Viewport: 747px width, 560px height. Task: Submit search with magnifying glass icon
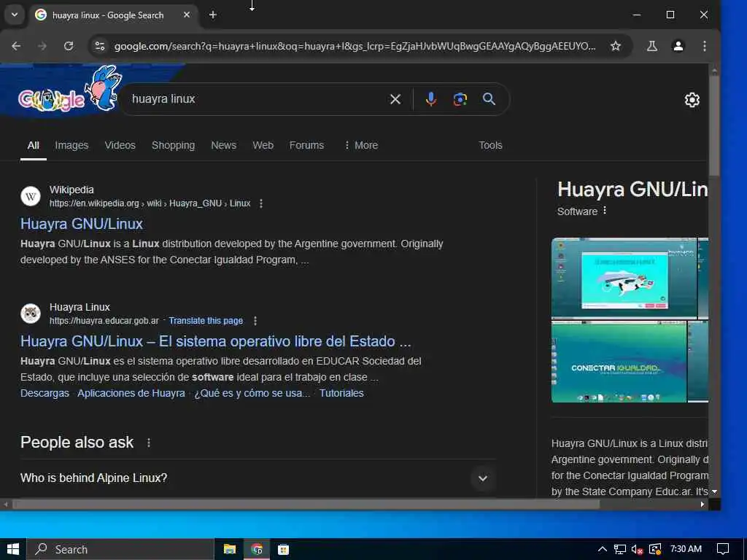tap(489, 99)
